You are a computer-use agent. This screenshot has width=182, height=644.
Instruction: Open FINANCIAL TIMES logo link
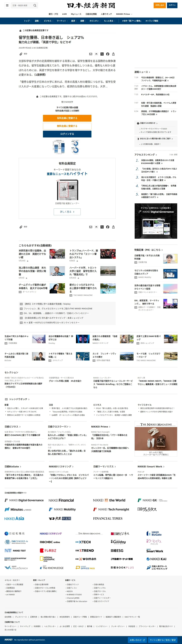click(x=108, y=519)
